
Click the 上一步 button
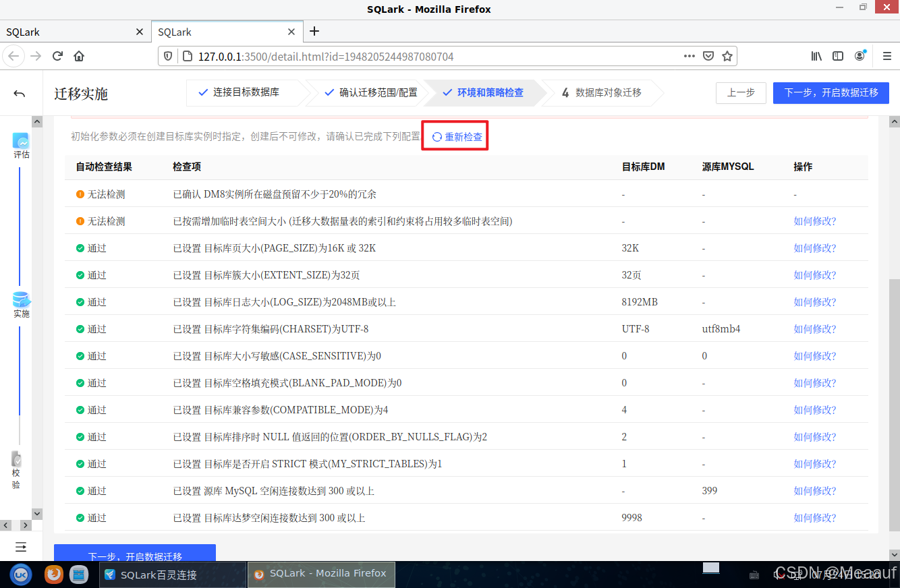(741, 92)
